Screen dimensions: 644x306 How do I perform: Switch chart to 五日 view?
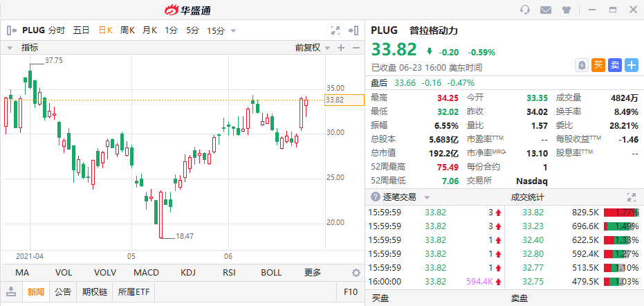[82, 30]
